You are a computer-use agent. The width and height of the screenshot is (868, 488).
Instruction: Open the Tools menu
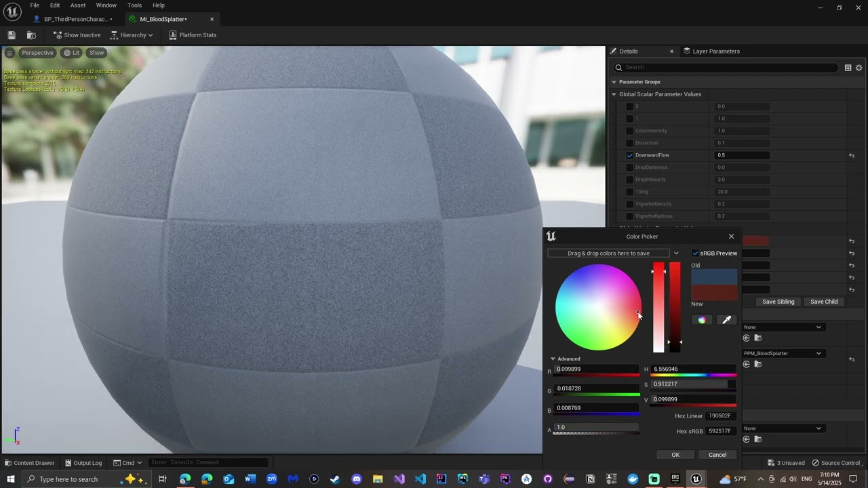point(134,5)
